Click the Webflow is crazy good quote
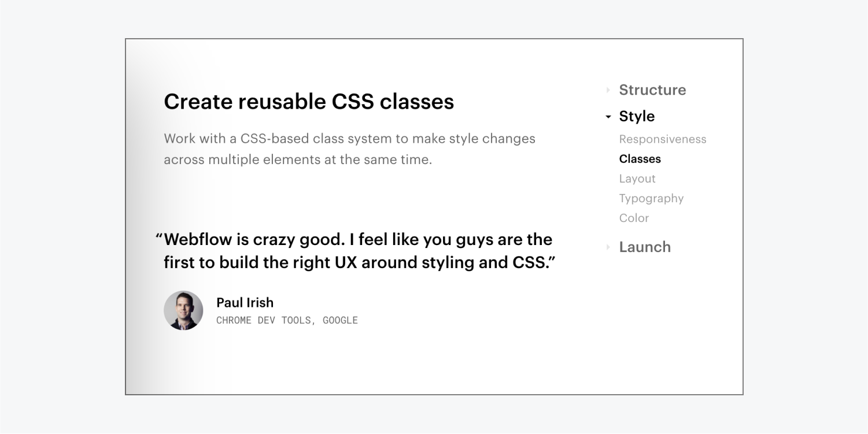Screen dimensions: 868x434 [x=354, y=251]
